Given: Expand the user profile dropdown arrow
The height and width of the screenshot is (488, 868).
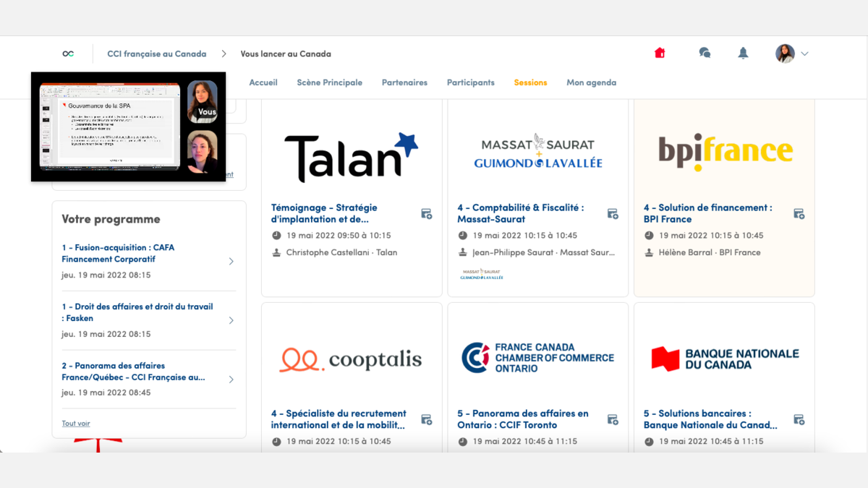Looking at the screenshot, I should [x=804, y=53].
